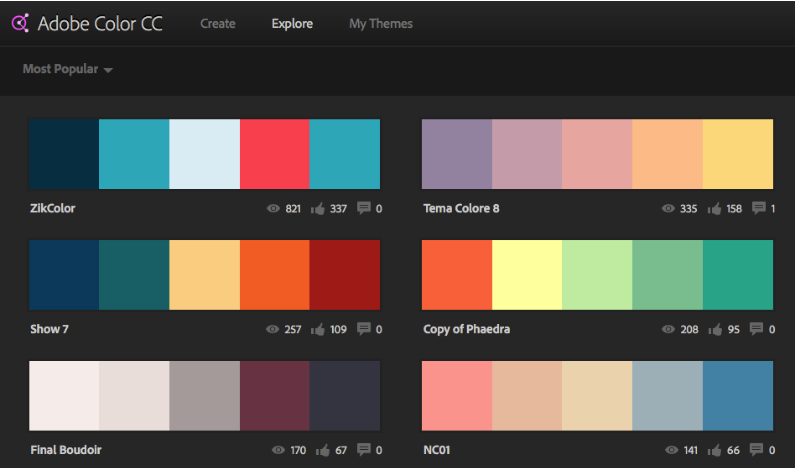
Task: Open comments icon for Copy of Phaedra
Action: tap(756, 329)
